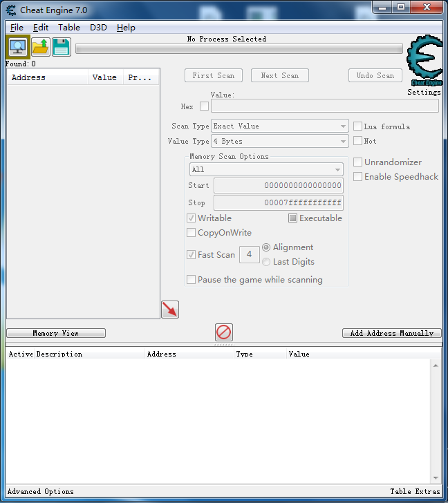Minimize the Cheat Engine window
The image size is (448, 503).
[x=382, y=7]
